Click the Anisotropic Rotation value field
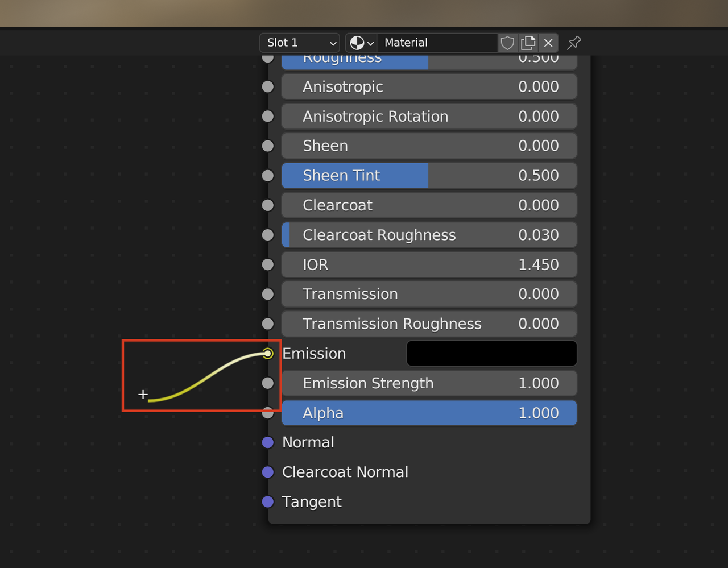728x568 pixels. pos(429,117)
